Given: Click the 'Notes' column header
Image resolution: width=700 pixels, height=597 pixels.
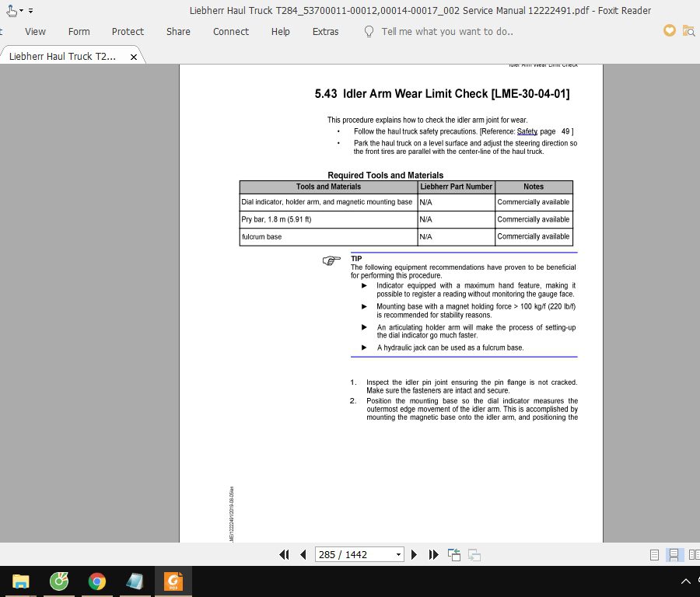Looking at the screenshot, I should click(x=534, y=187).
